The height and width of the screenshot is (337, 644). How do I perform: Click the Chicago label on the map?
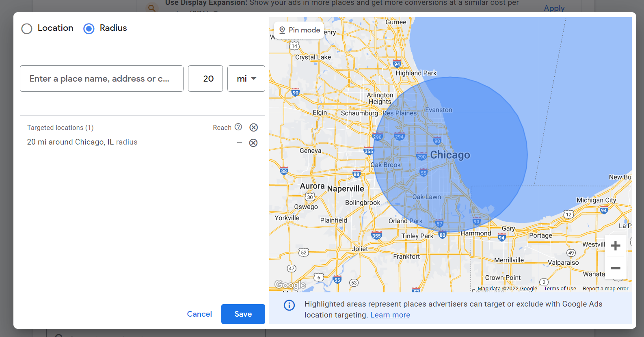point(450,155)
